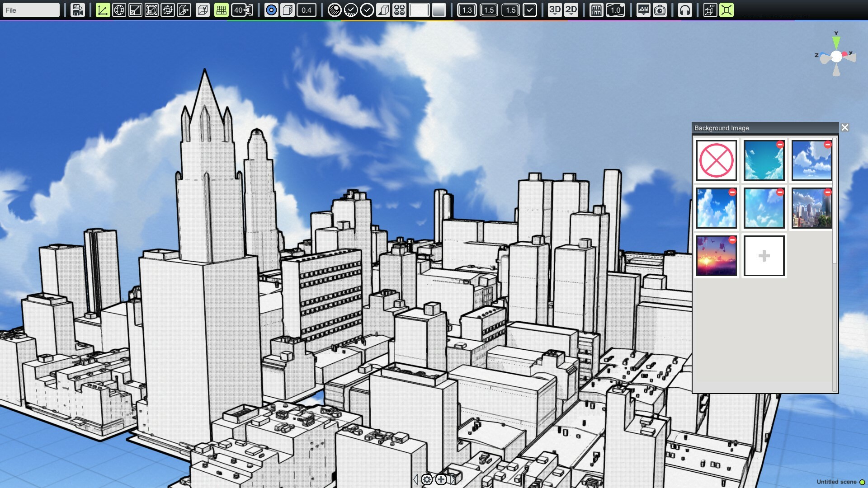Click the camera screenshot icon
868x488 pixels.
(660, 10)
